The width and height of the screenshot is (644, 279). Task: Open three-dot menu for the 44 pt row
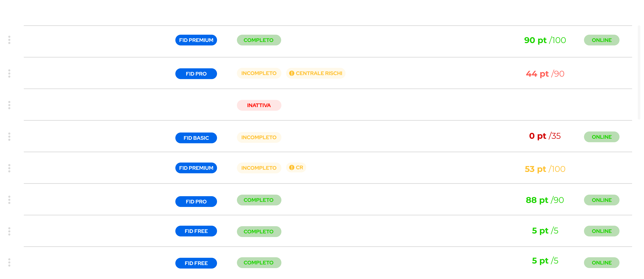pyautogui.click(x=9, y=74)
